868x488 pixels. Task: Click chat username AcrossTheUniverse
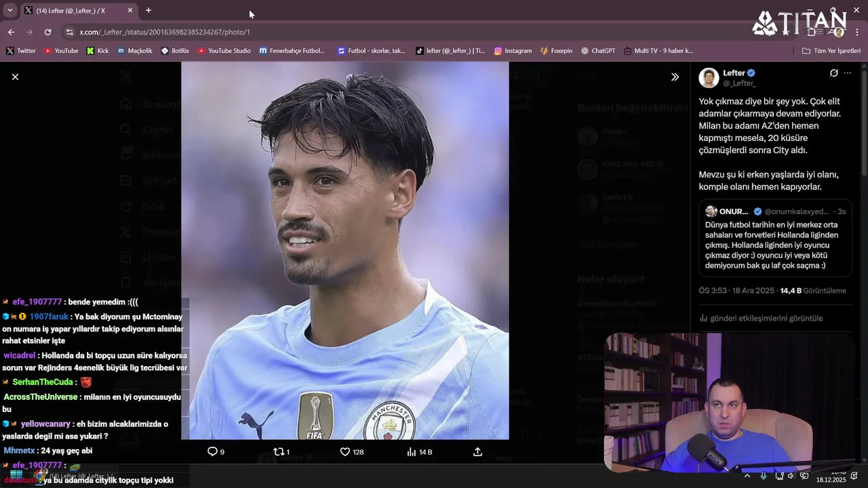tap(41, 396)
